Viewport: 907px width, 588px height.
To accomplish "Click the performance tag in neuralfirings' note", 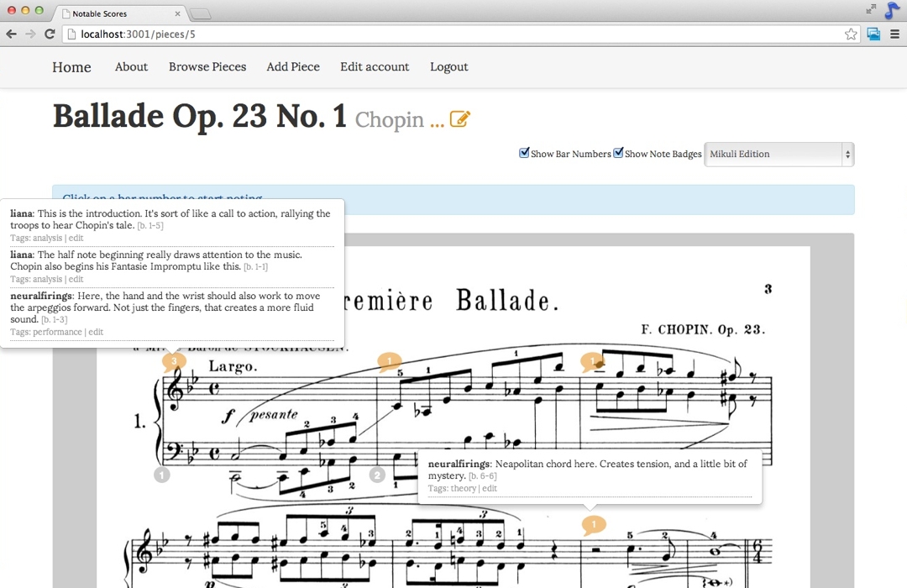I will click(x=59, y=333).
